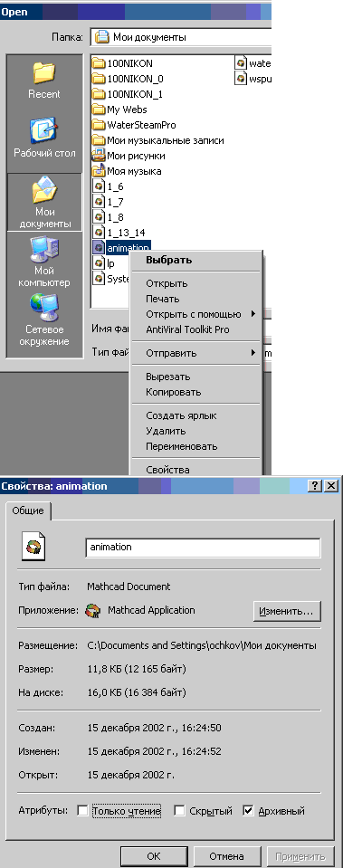Image resolution: width=343 pixels, height=868 pixels.
Task: Toggle the Скрытый attribute checkbox
Action: pos(179,811)
